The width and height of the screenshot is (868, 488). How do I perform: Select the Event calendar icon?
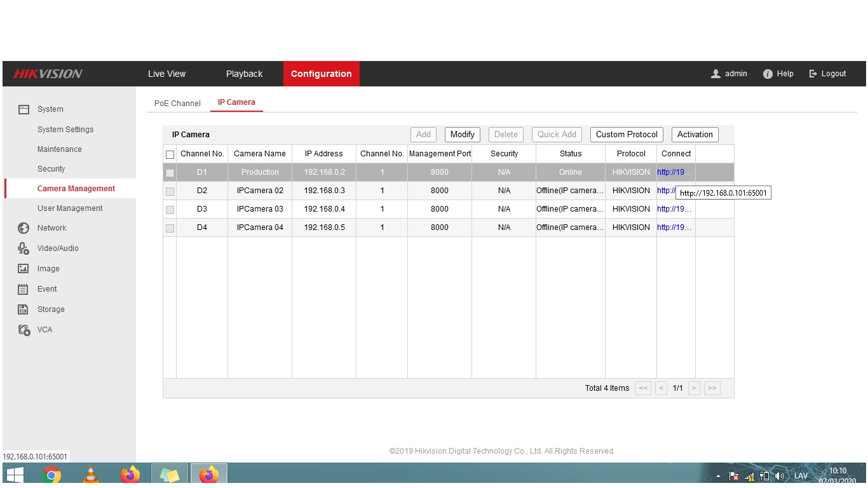pos(24,289)
